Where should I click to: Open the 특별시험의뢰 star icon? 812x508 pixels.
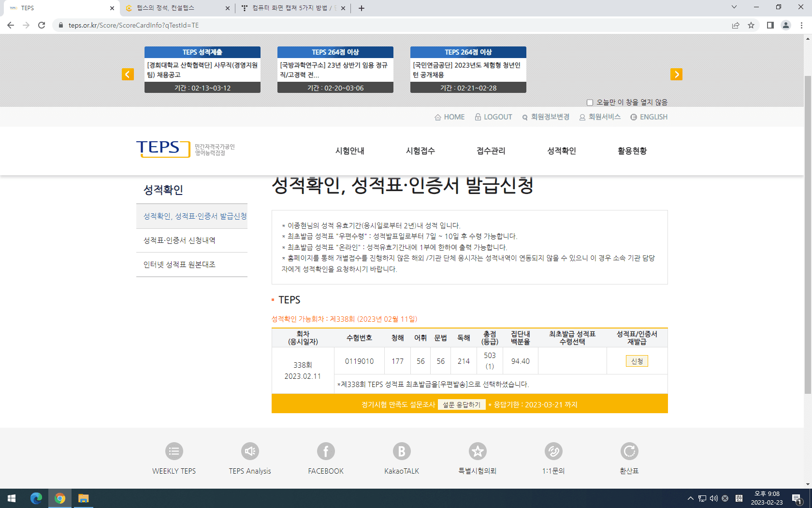pyautogui.click(x=478, y=451)
